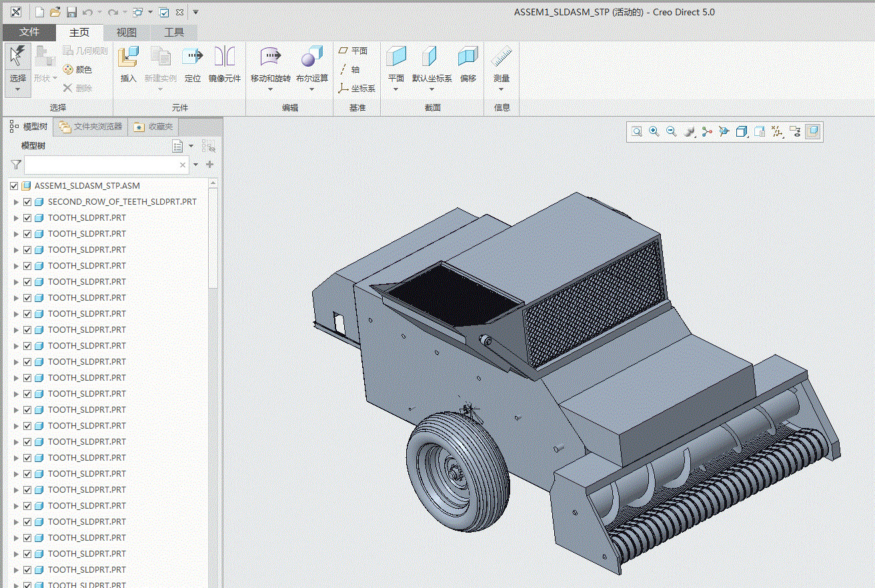Click the Save icon in quick access toolbar

pos(71,12)
